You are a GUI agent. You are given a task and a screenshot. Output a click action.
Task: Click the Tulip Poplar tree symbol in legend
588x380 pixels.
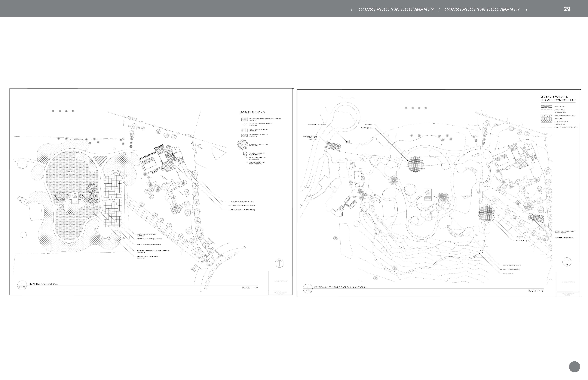(x=242, y=145)
